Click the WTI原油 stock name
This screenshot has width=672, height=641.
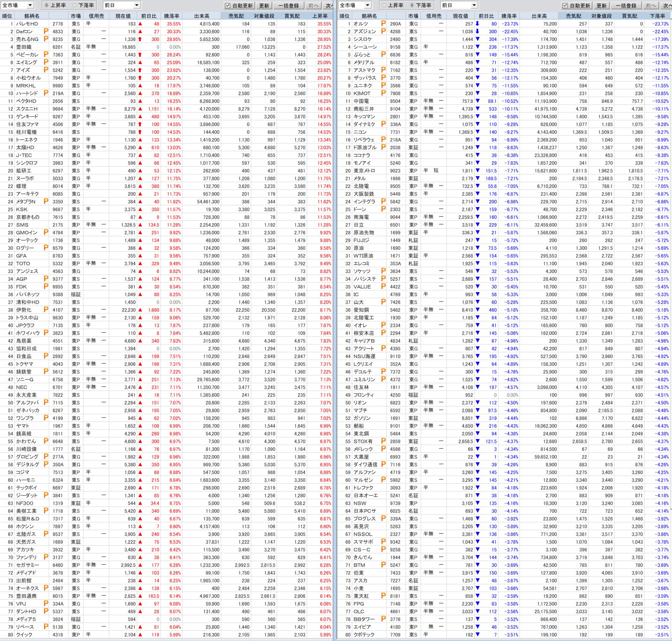point(363,256)
